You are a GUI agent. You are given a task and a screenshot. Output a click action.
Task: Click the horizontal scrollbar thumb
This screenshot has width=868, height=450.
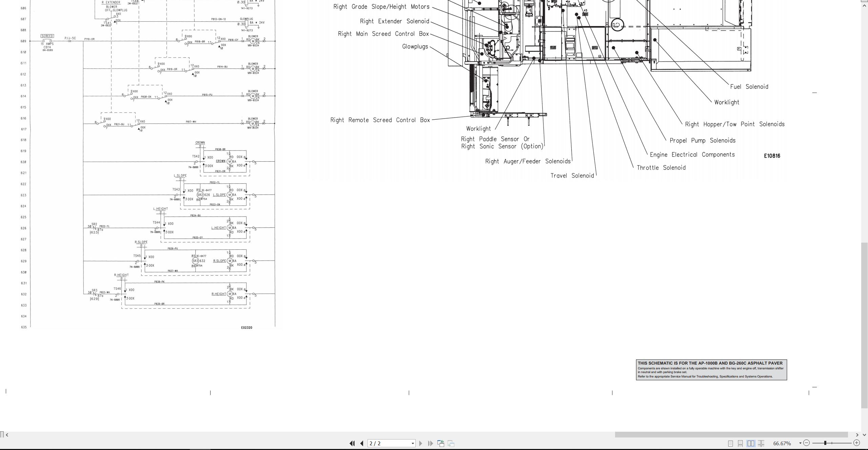[x=731, y=435]
